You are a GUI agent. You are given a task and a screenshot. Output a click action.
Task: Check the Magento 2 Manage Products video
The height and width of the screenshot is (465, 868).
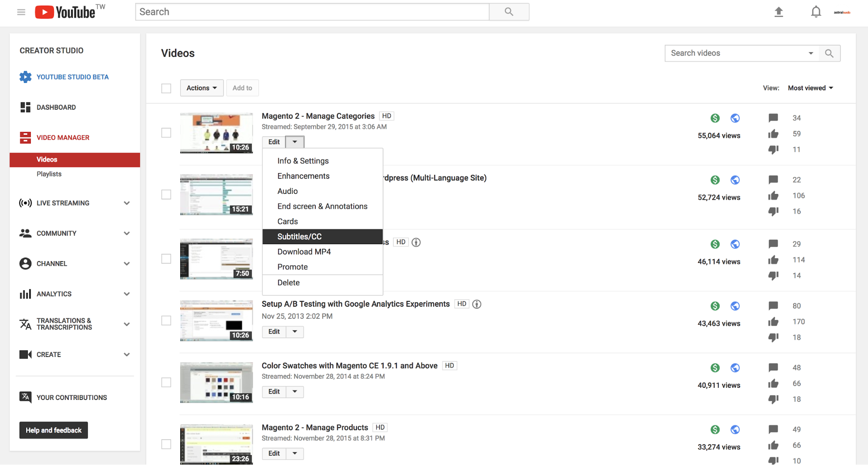[166, 444]
